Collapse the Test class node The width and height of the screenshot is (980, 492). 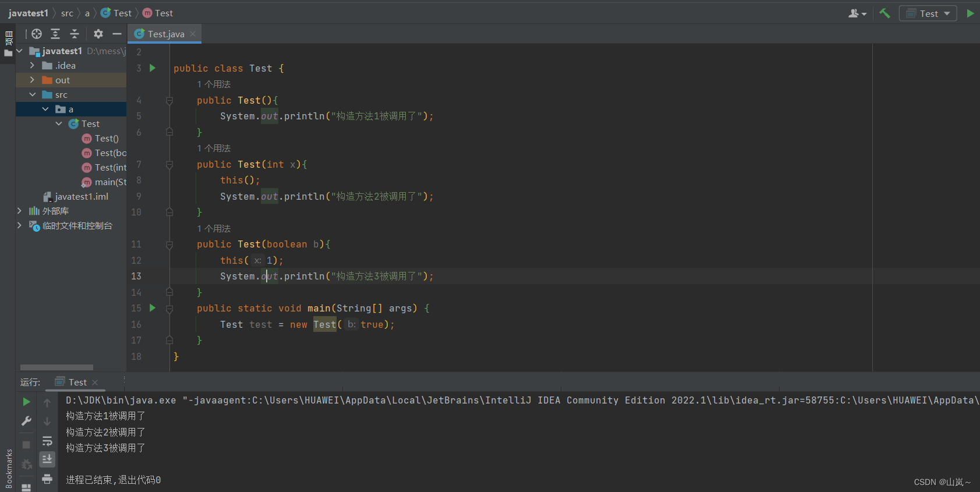point(59,123)
